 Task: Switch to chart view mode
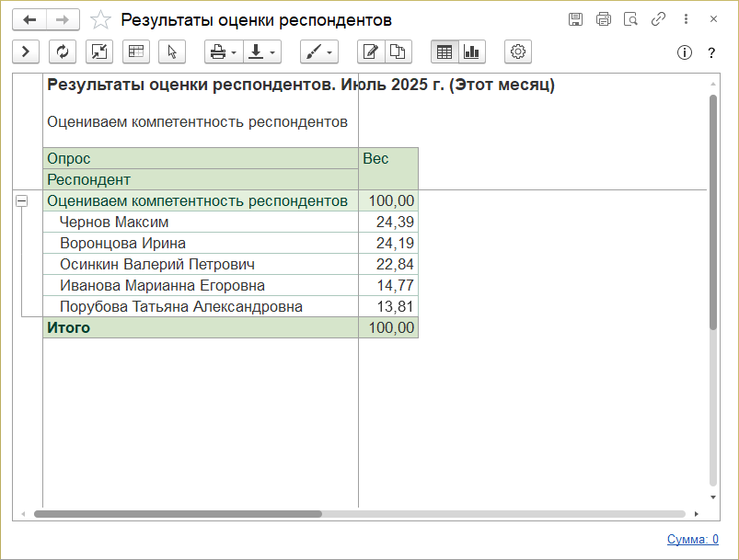coord(471,52)
